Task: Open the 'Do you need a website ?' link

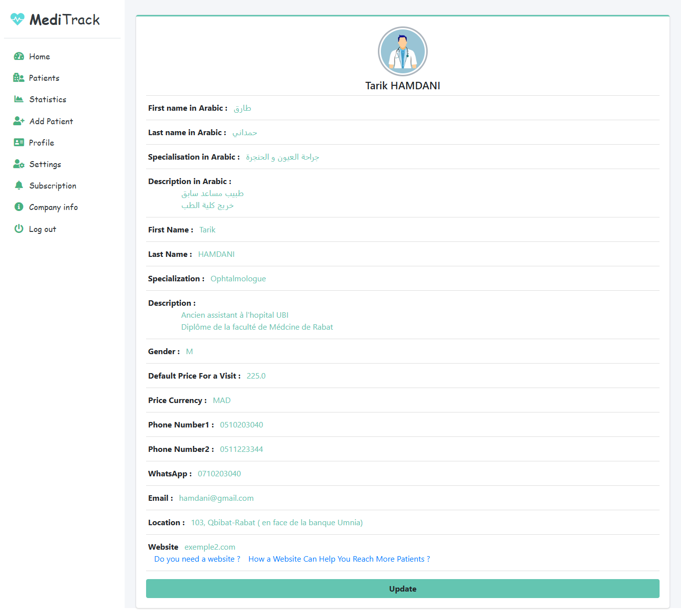Action: pyautogui.click(x=197, y=559)
